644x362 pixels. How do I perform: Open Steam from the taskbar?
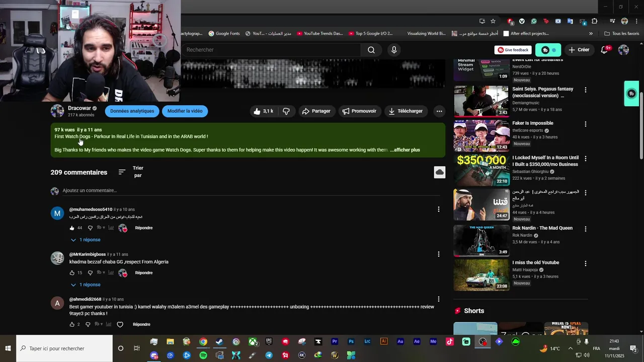tap(219, 342)
